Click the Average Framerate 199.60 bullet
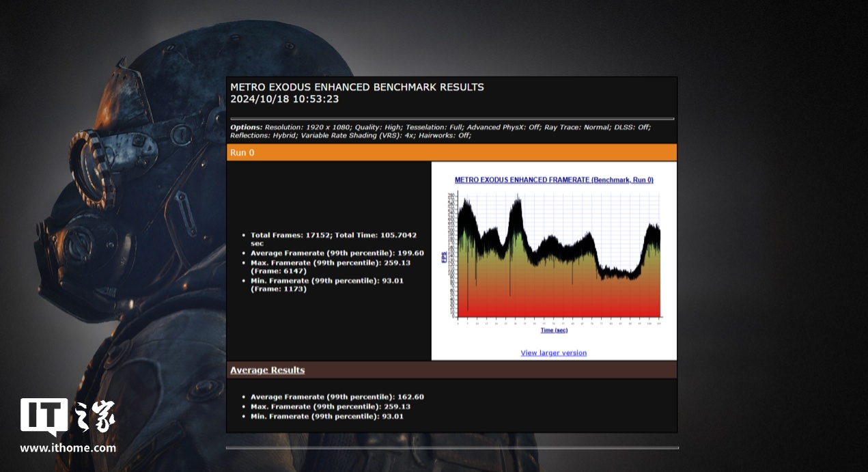This screenshot has height=472, width=868. (337, 253)
